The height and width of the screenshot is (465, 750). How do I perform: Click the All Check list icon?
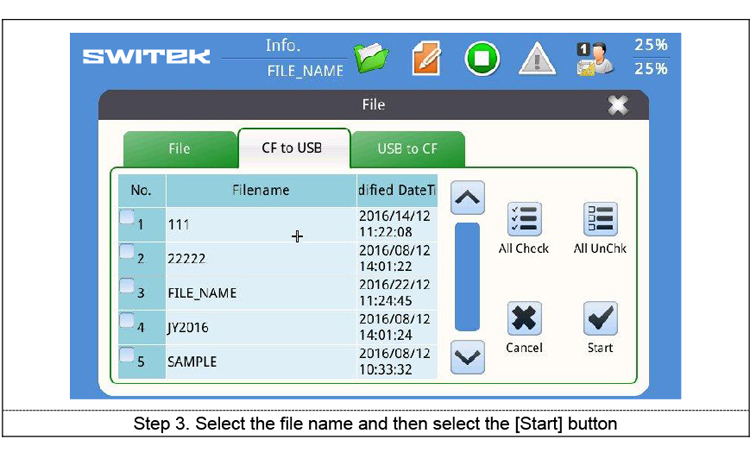[524, 219]
